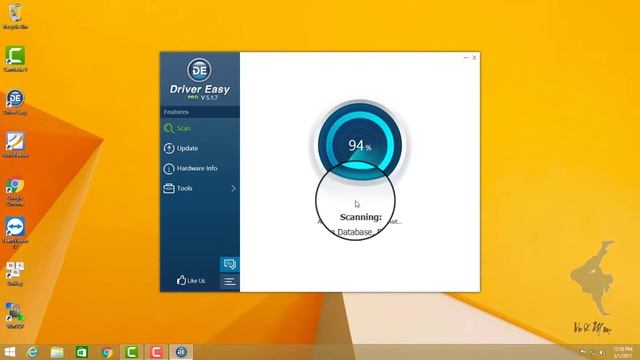Click the Windows Start button
Image resolution: width=640 pixels, height=360 pixels.
click(9, 352)
